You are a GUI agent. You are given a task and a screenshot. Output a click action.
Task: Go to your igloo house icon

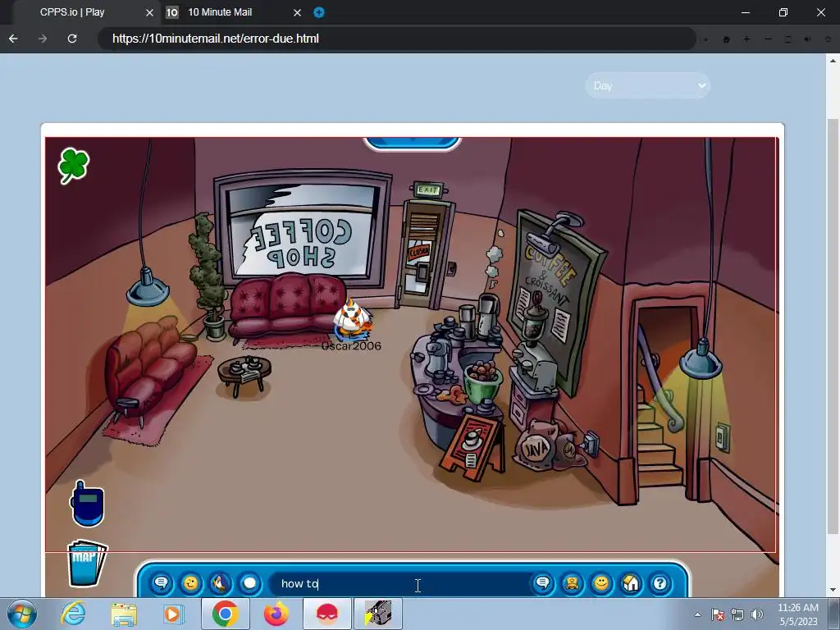[x=631, y=583]
